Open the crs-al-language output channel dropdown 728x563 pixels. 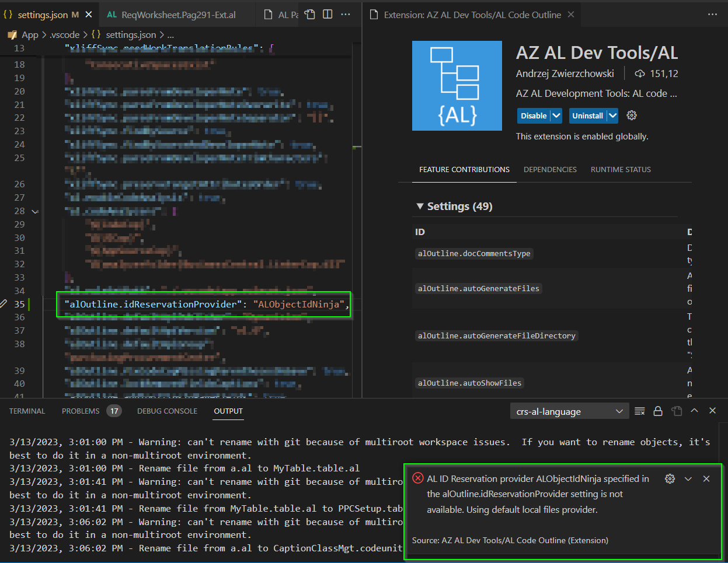(569, 411)
